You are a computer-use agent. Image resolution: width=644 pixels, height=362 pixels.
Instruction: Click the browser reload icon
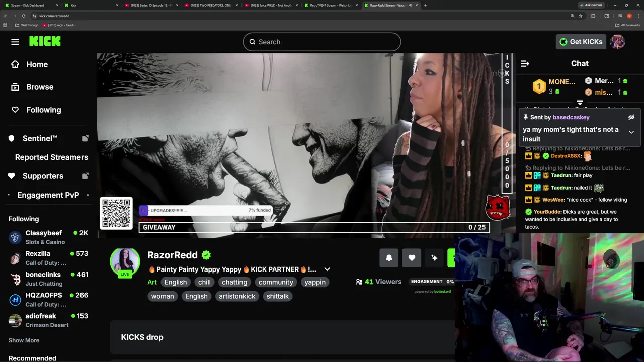(x=23, y=16)
